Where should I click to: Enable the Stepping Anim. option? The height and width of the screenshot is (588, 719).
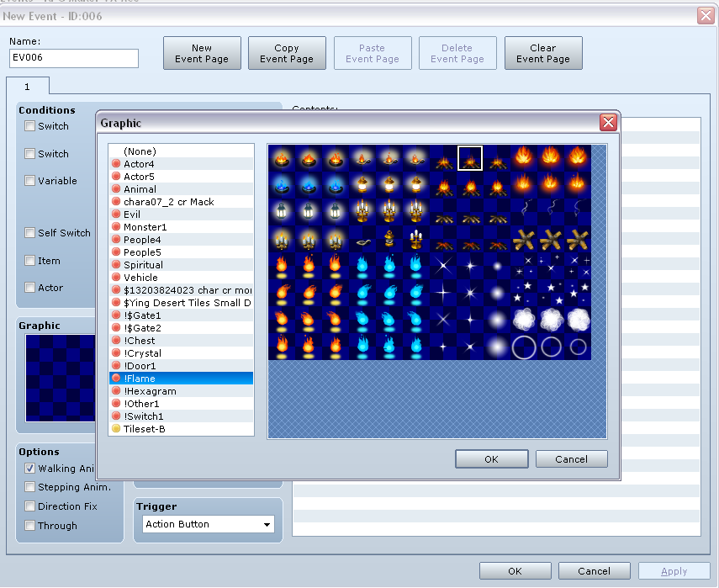(x=29, y=487)
